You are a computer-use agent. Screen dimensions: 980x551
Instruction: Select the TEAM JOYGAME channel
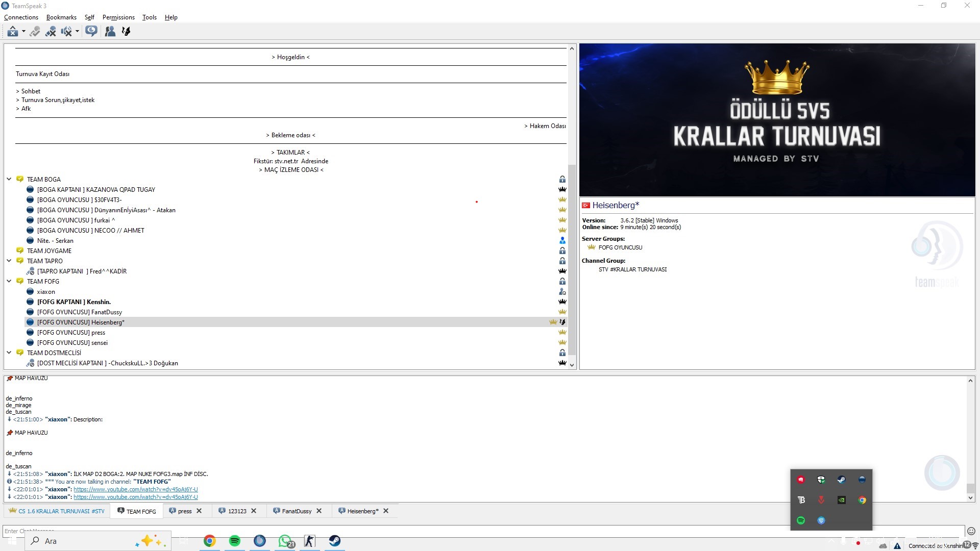[49, 251]
